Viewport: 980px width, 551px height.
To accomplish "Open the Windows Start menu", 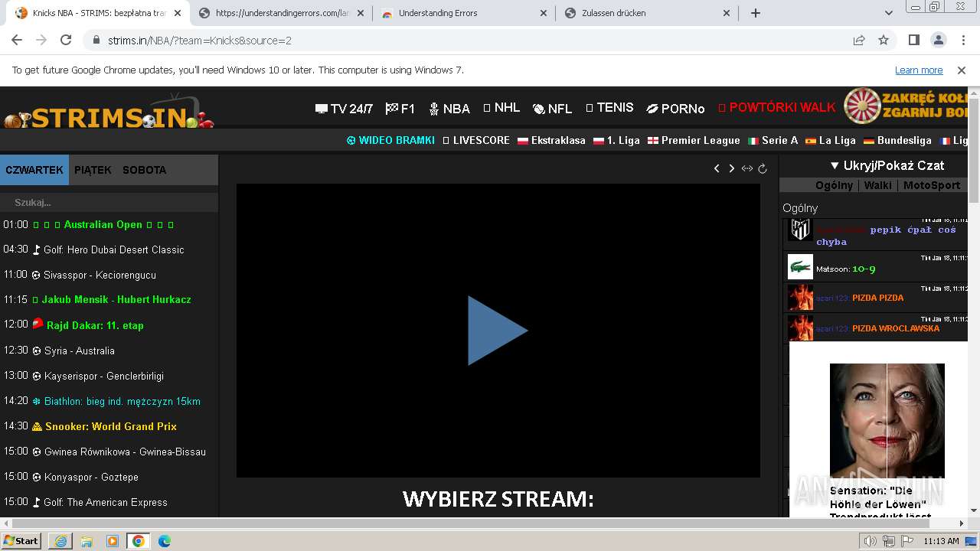I will coord(21,540).
